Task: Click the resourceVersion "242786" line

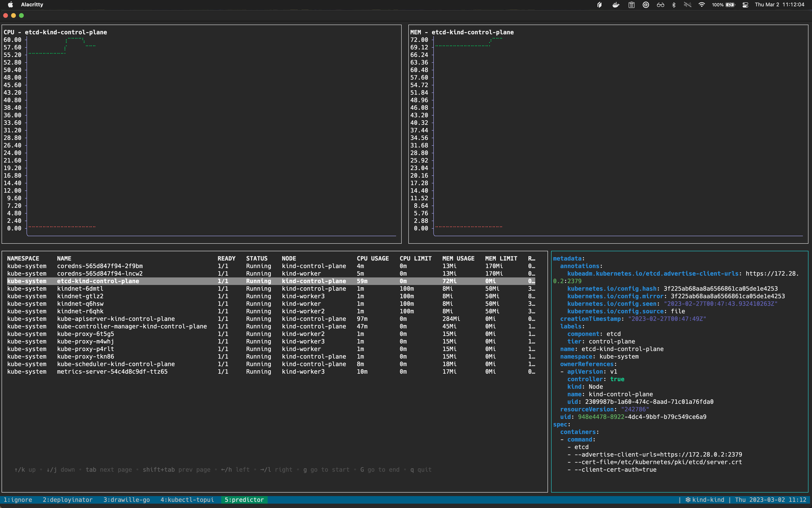Action: (x=605, y=409)
